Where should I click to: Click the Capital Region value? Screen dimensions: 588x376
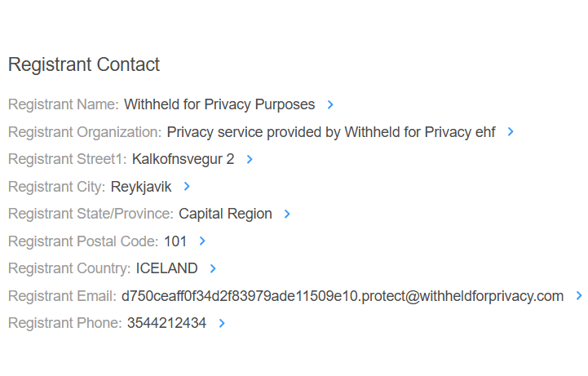pyautogui.click(x=225, y=214)
